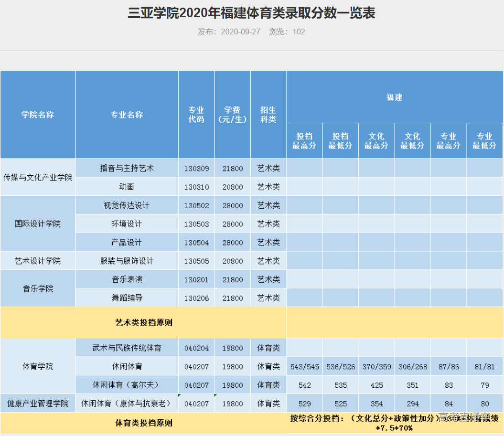This screenshot has height=436, width=504.
Task: Click the 播音与主持艺术 major cell
Action: [127, 168]
